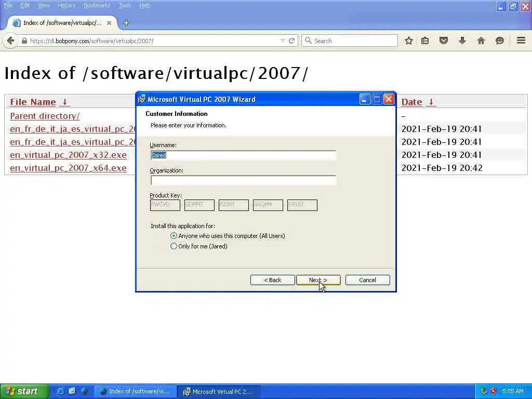The image size is (532, 399).
Task: Close the Index of /software tab
Action: pyautogui.click(x=109, y=23)
